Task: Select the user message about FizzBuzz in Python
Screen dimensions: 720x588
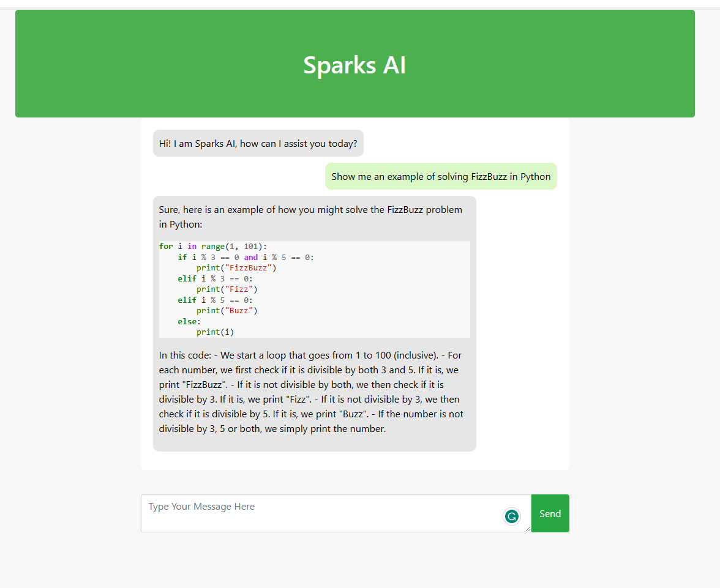Action: pyautogui.click(x=441, y=176)
